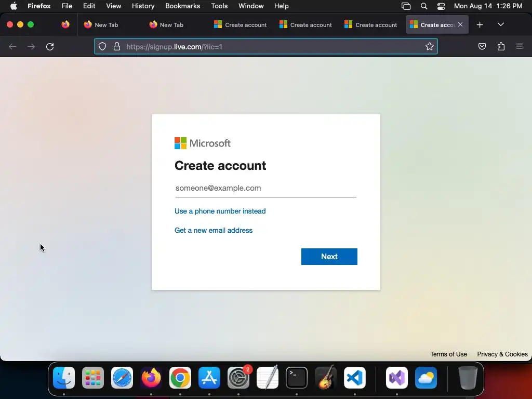Open the Save to Pocket icon
This screenshot has width=532, height=399.
[x=482, y=46]
